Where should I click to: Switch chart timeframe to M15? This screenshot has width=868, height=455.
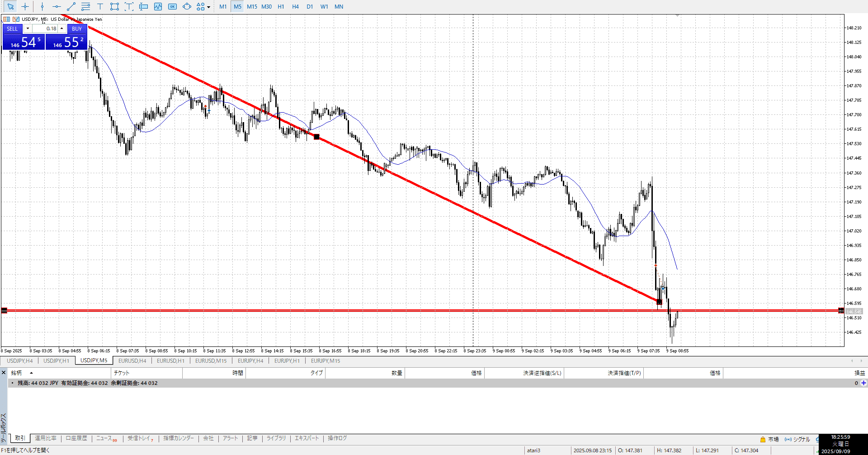(x=252, y=7)
